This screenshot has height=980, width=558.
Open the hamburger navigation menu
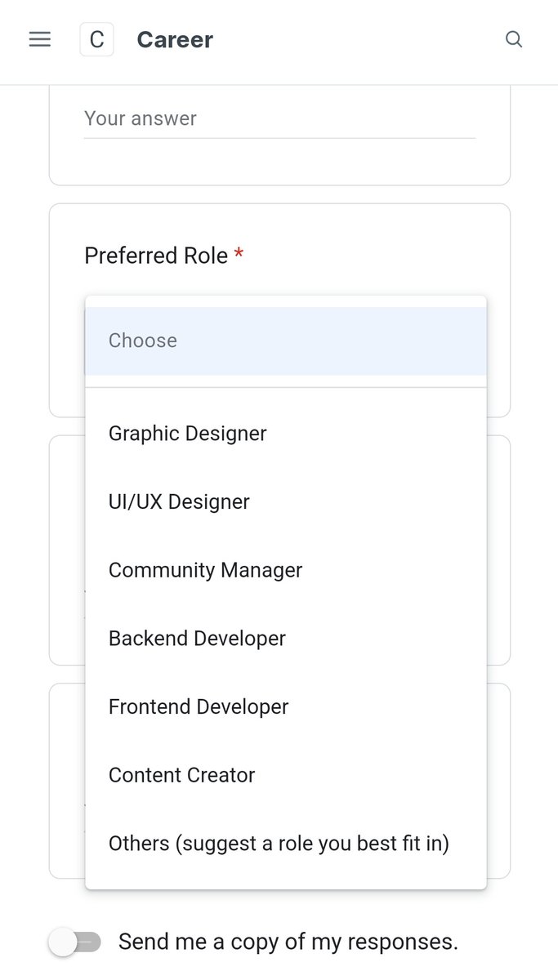40,39
